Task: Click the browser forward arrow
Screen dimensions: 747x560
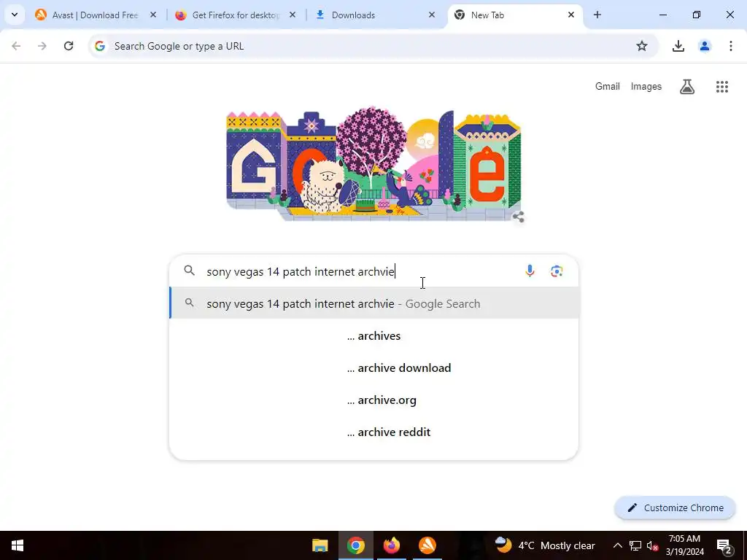Action: coord(42,46)
